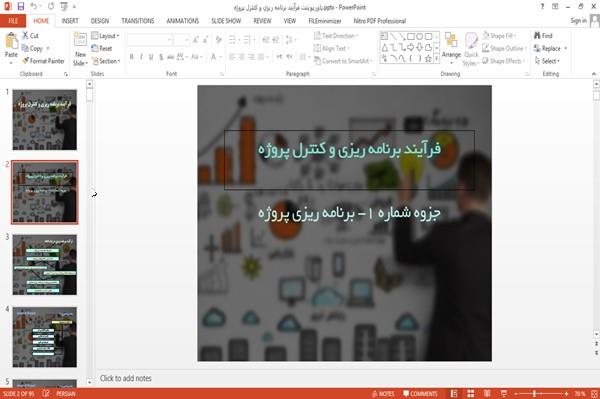This screenshot has height=399, width=600.
Task: Switch to the REVIEW tab
Action: (262, 21)
